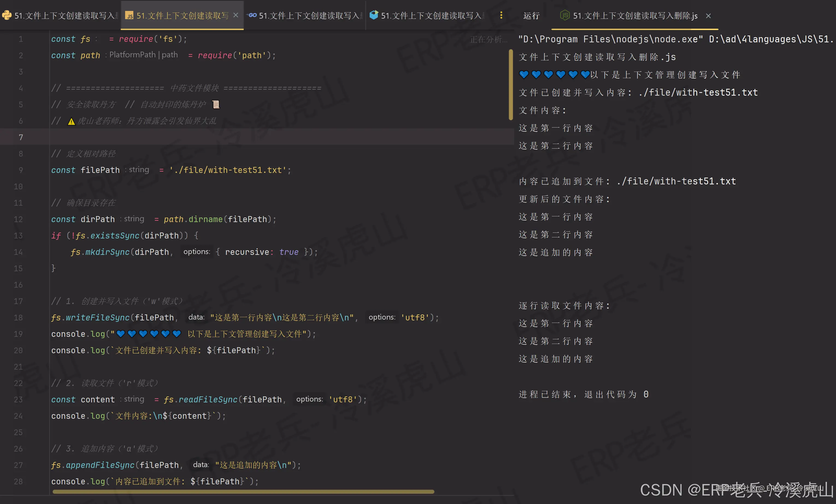The width and height of the screenshot is (836, 504).
Task: Select the Run tab 51.文件上下文创建读取写入删除.js
Action: [635, 16]
